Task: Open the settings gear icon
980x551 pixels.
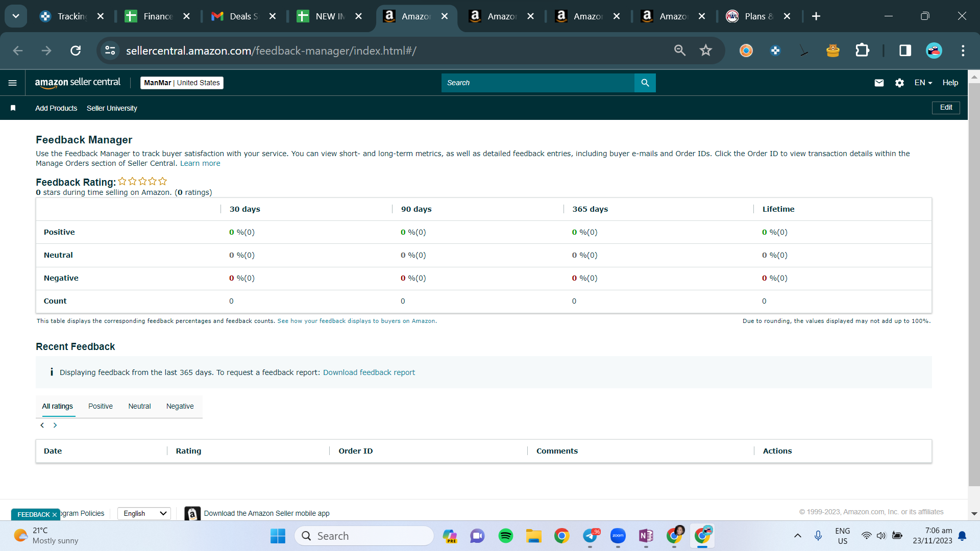Action: click(x=899, y=83)
